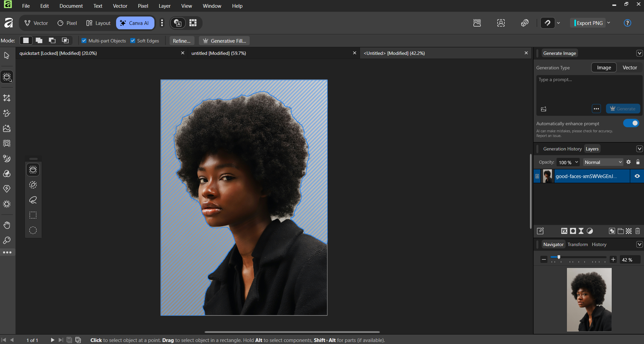Choose the elliptical marquee selection tool
Screen dimensions: 644x344
[x=33, y=231]
